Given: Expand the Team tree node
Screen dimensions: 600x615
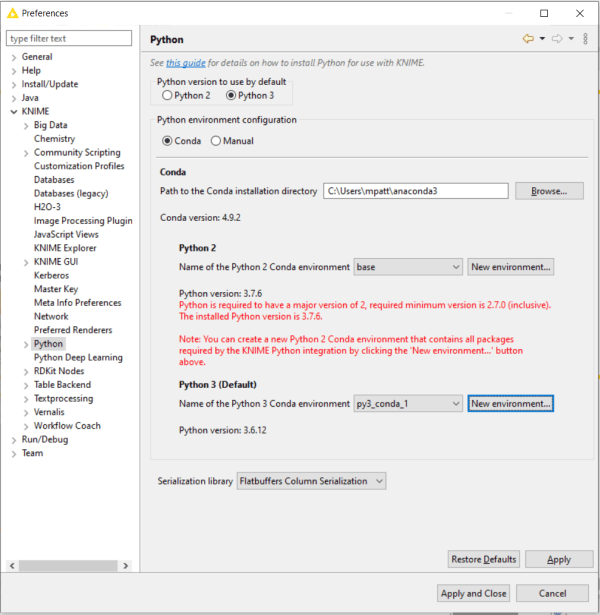Looking at the screenshot, I should pyautogui.click(x=14, y=454).
